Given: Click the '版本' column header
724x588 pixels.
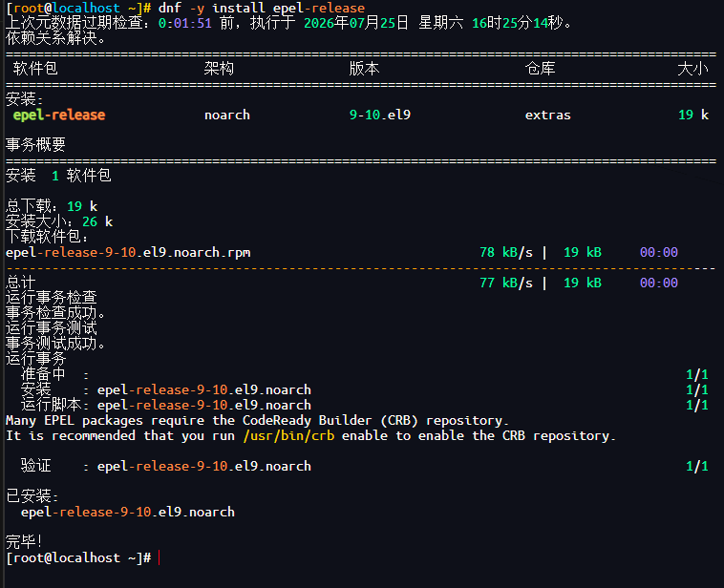Looking at the screenshot, I should (x=364, y=69).
